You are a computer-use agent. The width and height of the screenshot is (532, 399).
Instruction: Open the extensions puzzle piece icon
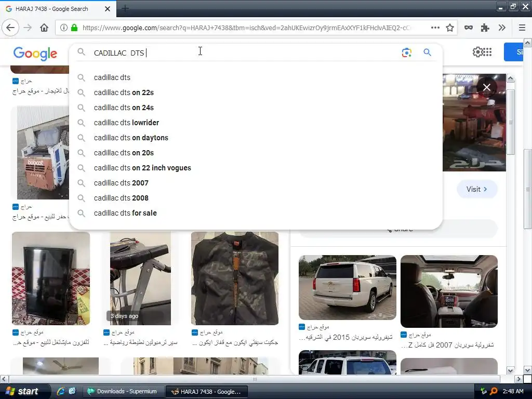click(x=485, y=28)
